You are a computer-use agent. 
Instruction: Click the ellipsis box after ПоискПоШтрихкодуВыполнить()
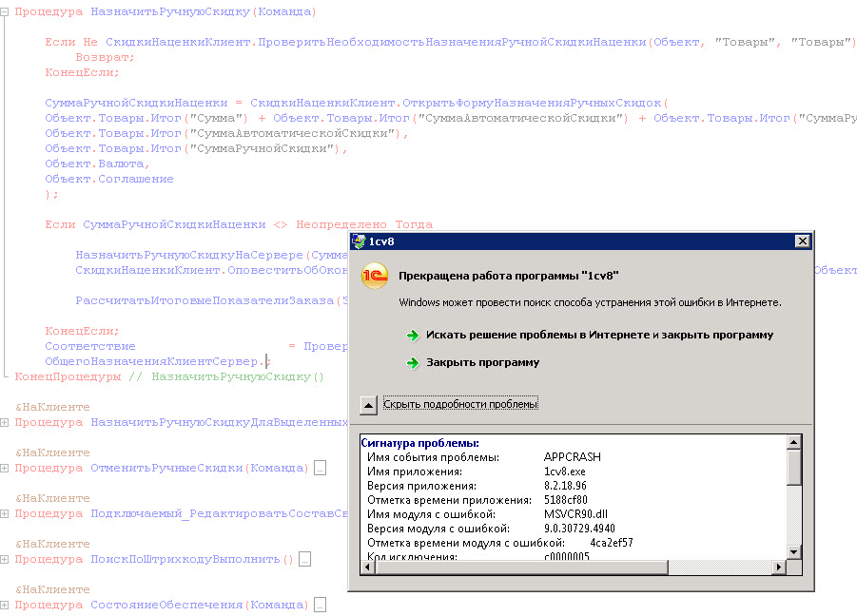pos(305,559)
